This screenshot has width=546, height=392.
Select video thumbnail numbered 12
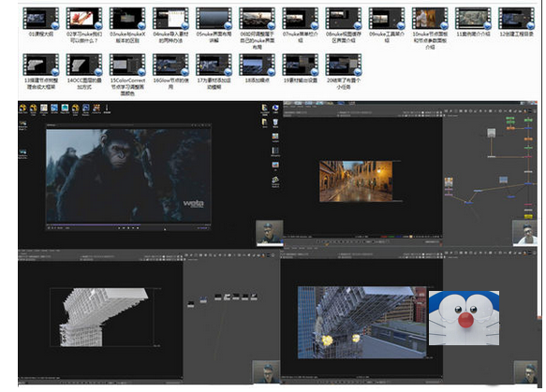coord(516,19)
